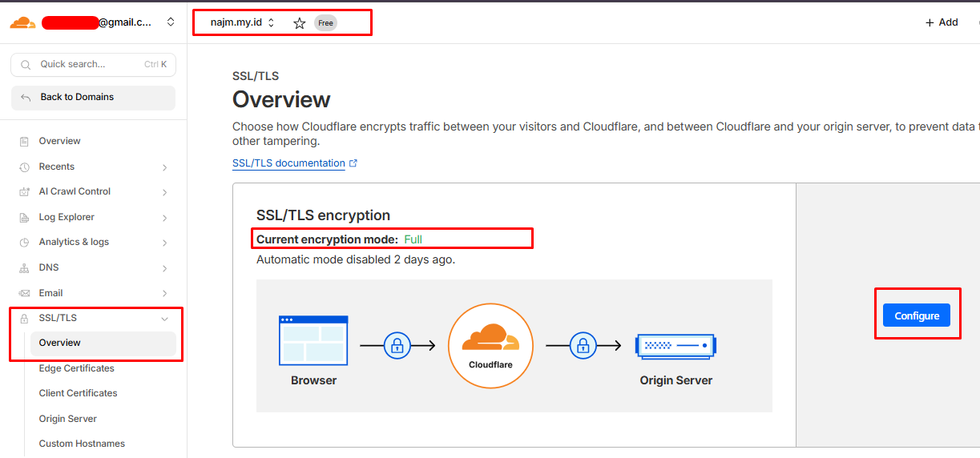Collapse the SSL/TLS section chevron
The height and width of the screenshot is (458, 980).
(164, 319)
